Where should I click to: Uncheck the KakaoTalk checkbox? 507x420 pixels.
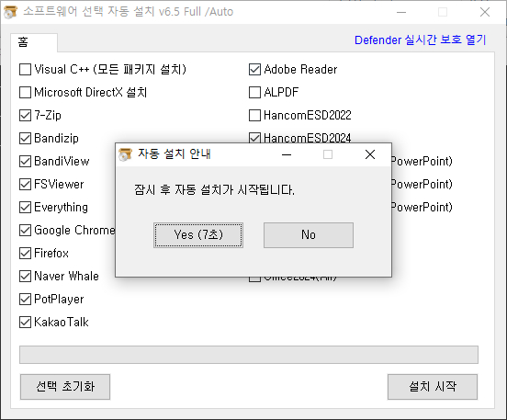pyautogui.click(x=25, y=322)
